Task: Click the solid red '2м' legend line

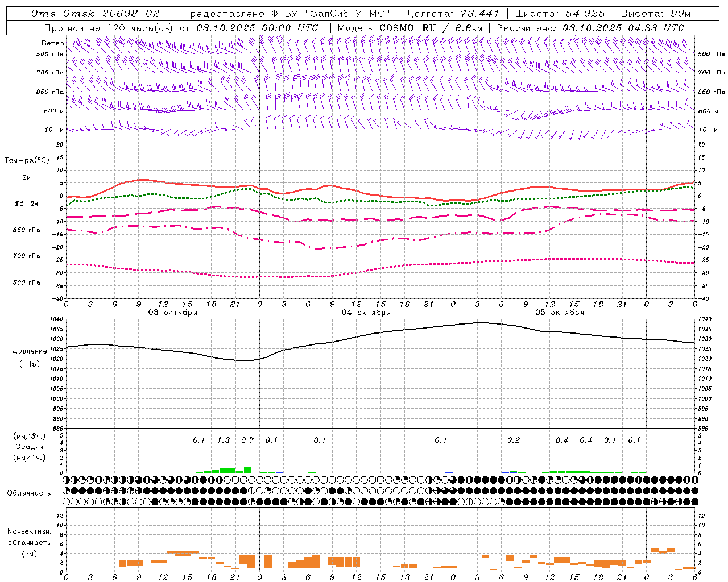Action: pos(26,184)
